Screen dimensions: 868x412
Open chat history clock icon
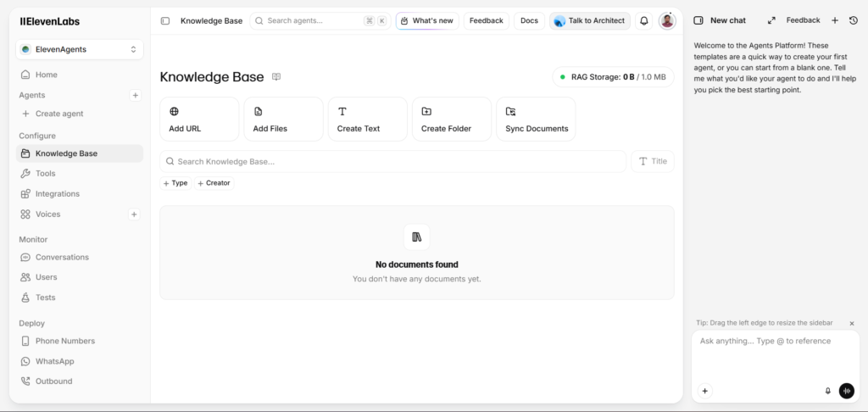(x=853, y=20)
